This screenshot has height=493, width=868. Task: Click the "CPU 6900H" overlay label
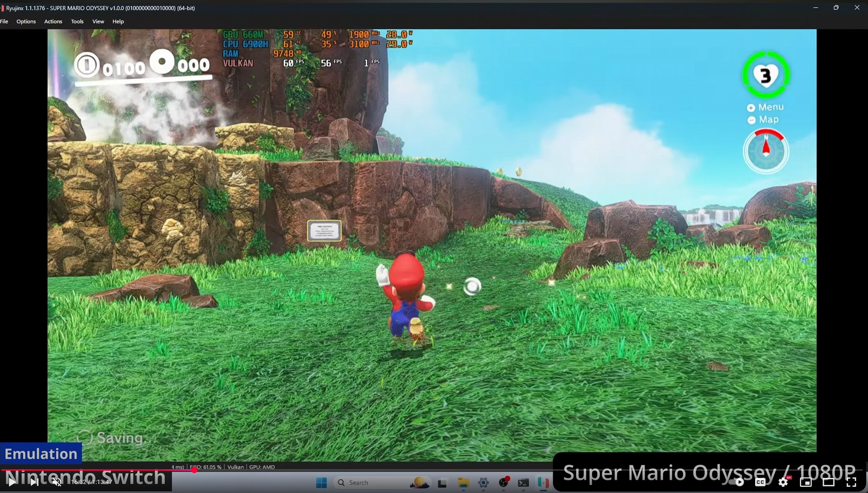246,44
